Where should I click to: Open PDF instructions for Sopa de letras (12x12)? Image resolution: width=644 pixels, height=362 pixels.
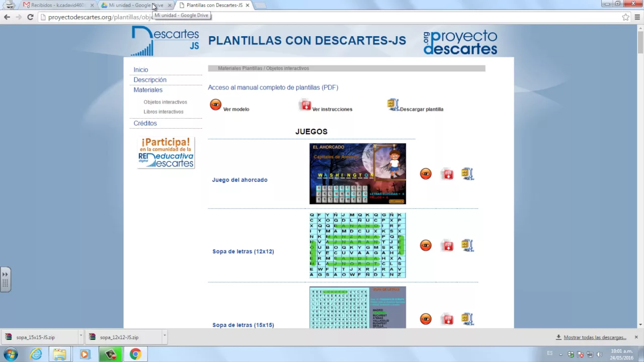(447, 245)
